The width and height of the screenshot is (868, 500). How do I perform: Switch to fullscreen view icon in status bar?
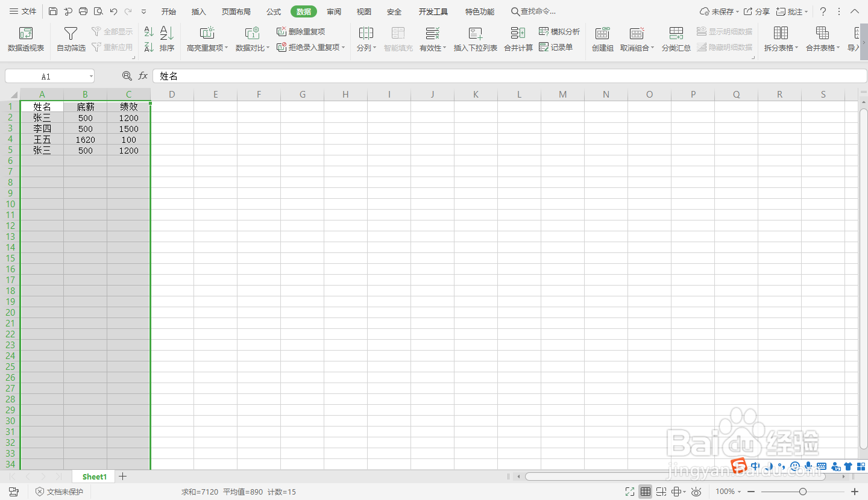coord(630,492)
